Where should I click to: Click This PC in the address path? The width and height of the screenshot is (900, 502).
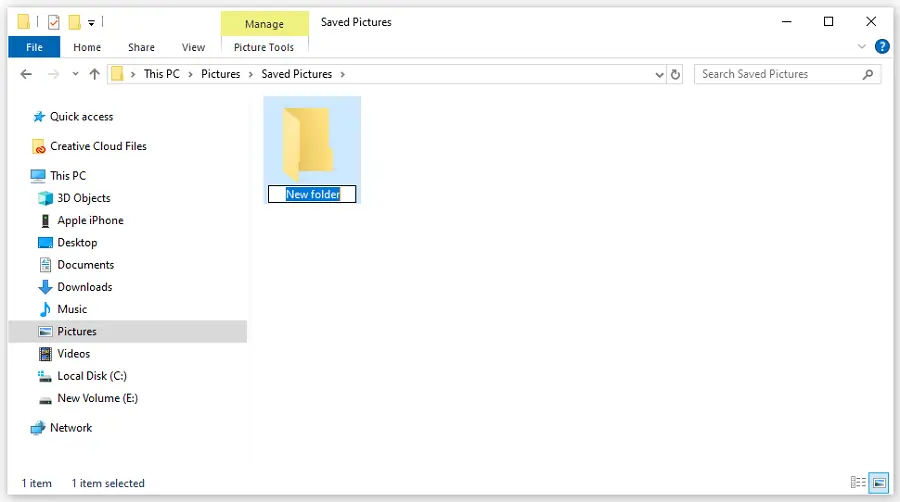[162, 74]
